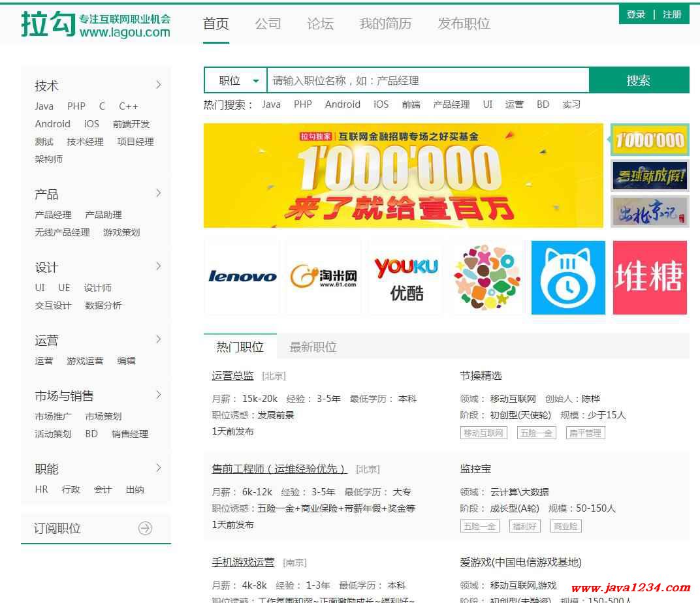
Task: Open the 运营总监 job listing
Action: pyautogui.click(x=232, y=375)
